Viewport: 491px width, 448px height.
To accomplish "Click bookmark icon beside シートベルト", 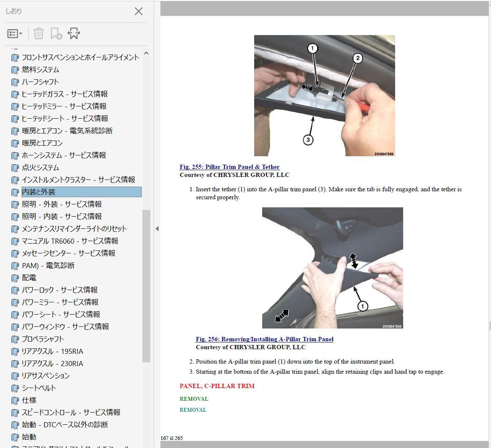I will coord(15,388).
